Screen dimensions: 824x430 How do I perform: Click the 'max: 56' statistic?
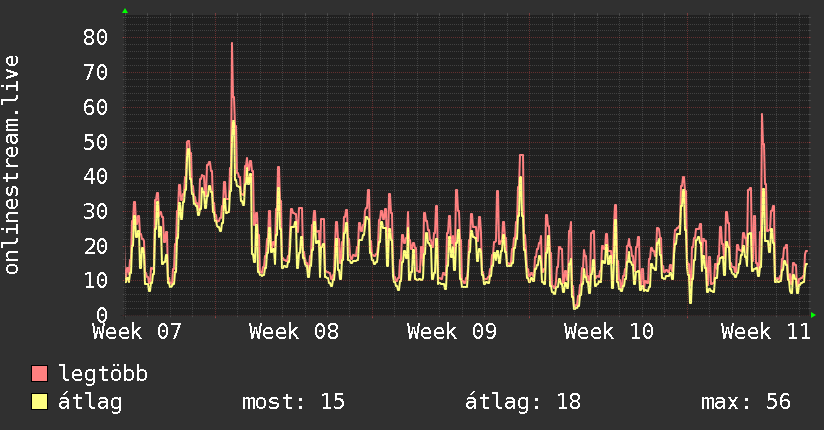tap(746, 402)
